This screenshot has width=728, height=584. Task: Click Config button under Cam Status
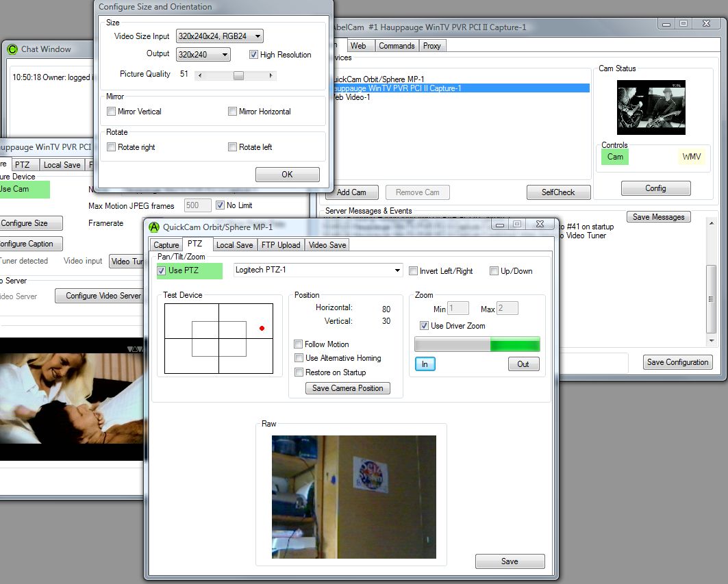[655, 188]
